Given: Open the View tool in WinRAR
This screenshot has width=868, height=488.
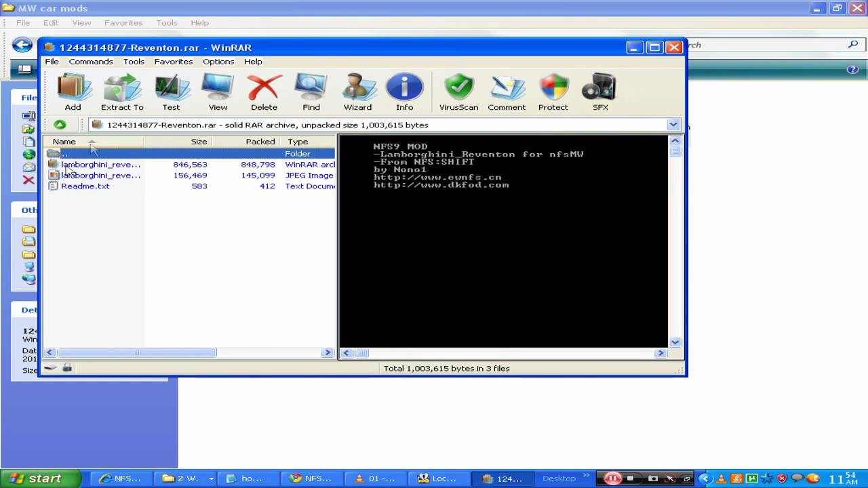Looking at the screenshot, I should [x=218, y=92].
